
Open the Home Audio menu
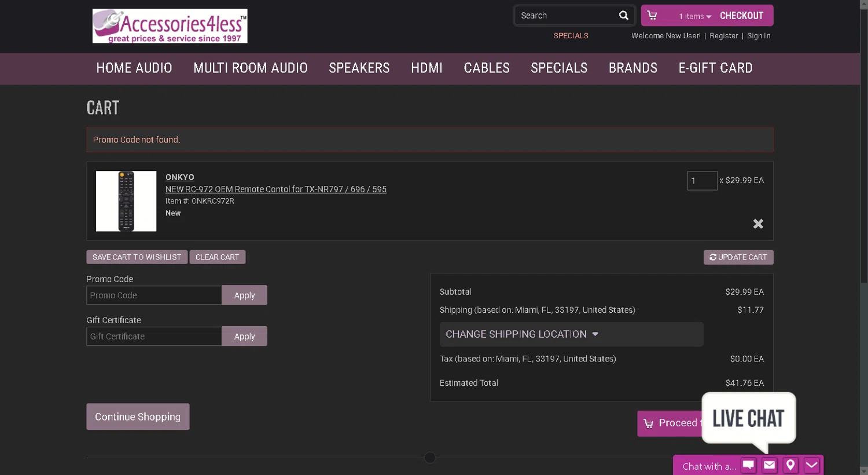(134, 68)
